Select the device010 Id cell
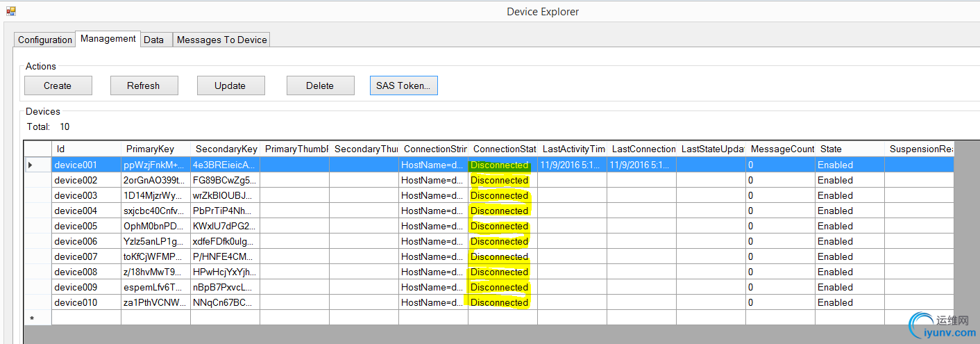The width and height of the screenshot is (980, 344). click(86, 302)
